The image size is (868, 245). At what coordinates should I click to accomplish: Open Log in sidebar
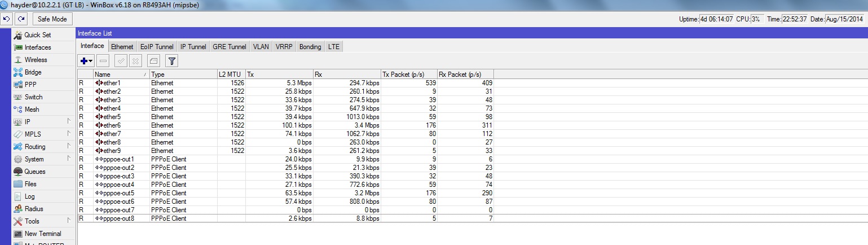pos(44,196)
